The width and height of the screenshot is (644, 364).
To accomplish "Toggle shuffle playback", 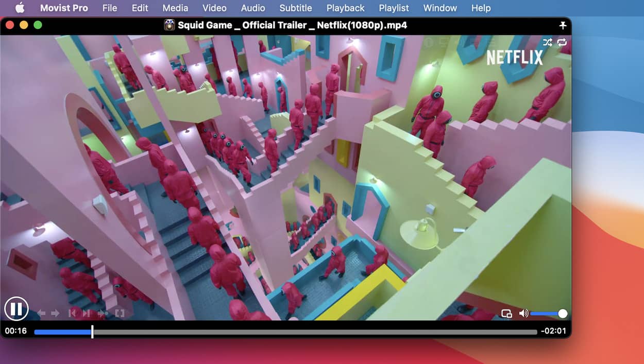I will click(548, 42).
